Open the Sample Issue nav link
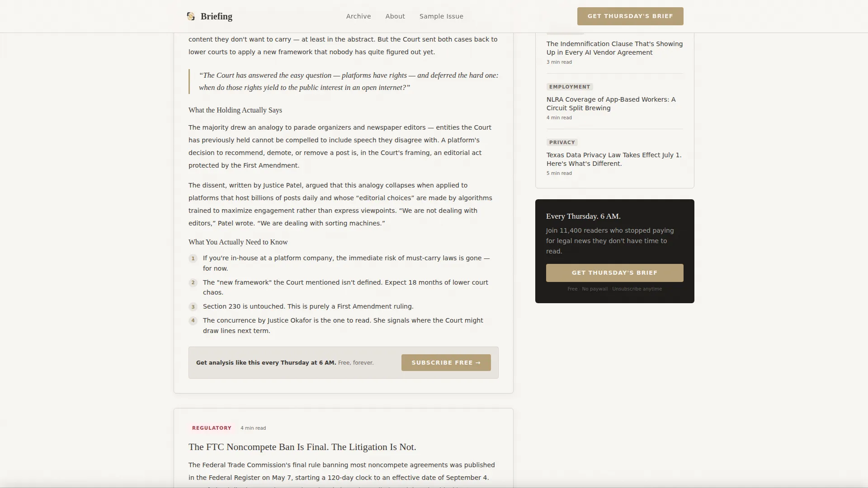The image size is (868, 488). tap(441, 16)
